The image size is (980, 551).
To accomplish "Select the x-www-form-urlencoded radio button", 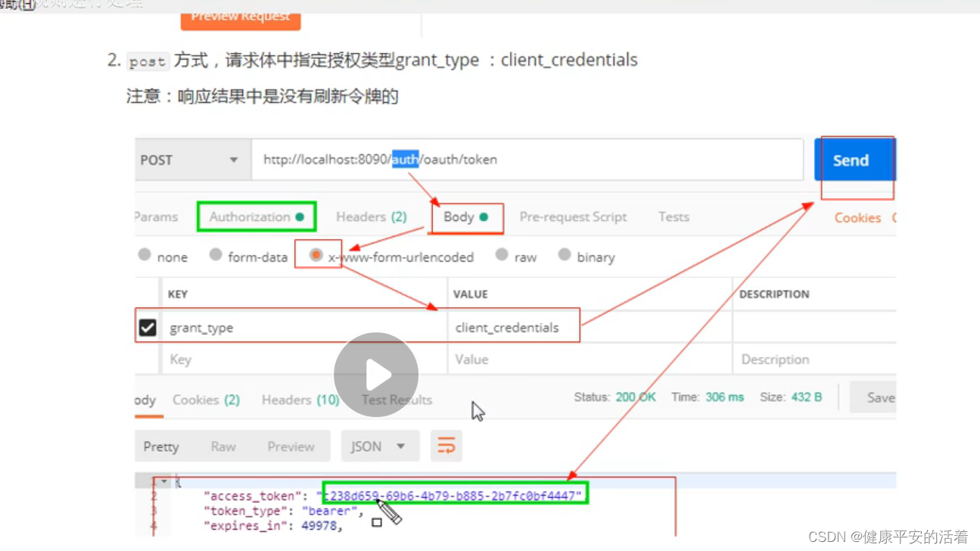I will click(x=316, y=255).
